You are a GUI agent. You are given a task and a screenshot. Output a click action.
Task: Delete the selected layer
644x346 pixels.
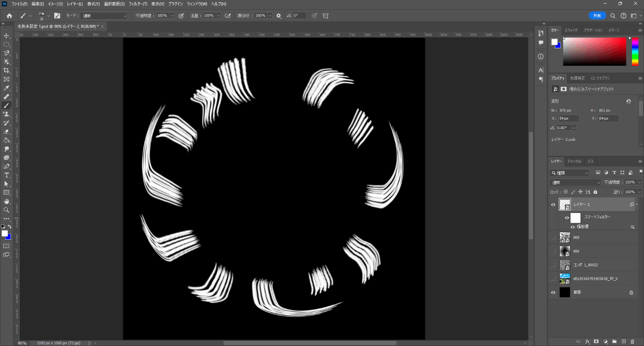tap(632, 342)
